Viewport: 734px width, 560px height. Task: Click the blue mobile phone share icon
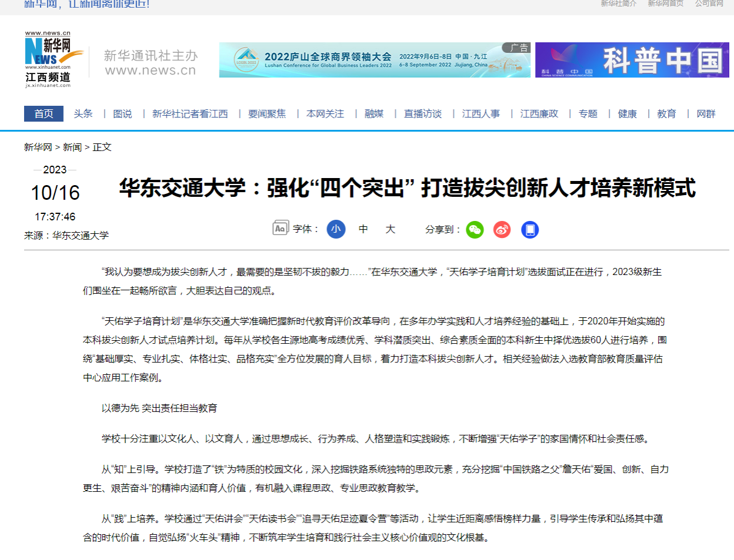529,230
